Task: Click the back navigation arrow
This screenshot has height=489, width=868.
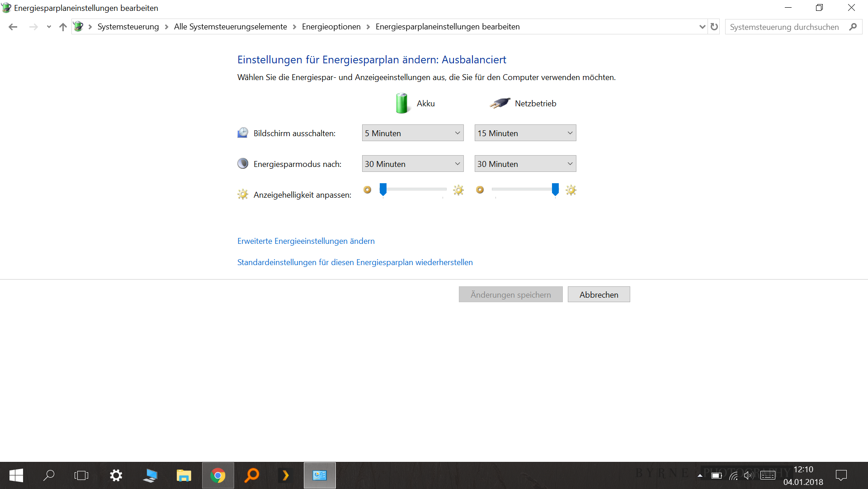Action: [x=13, y=27]
